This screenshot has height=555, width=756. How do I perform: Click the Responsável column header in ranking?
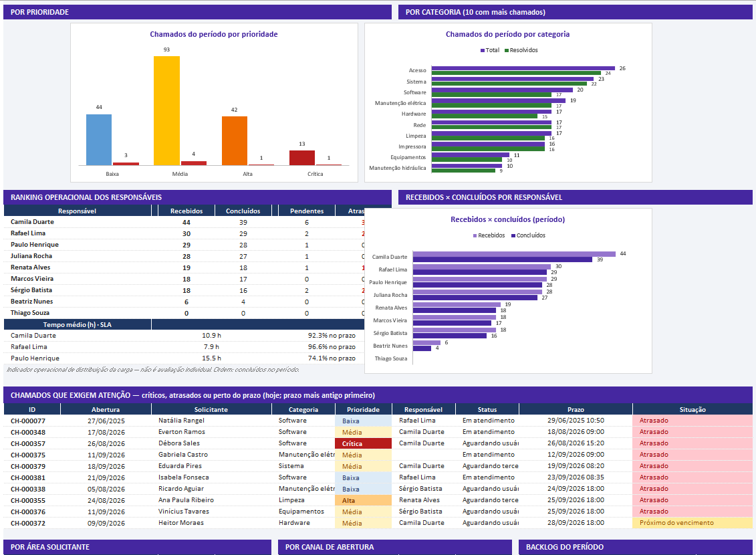[77, 211]
